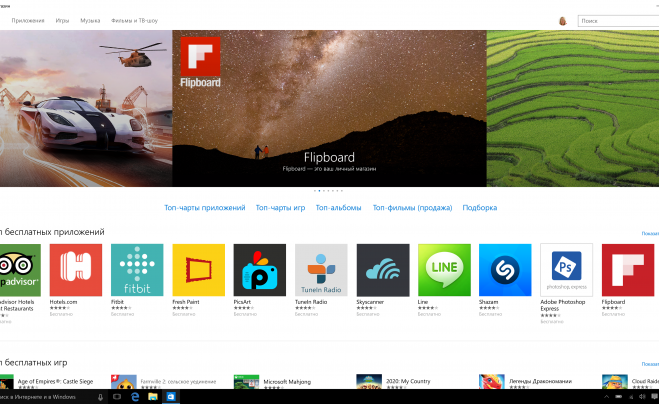Screen dimensions: 659x404
Task: Click the TuneIn Radio app icon
Action: (321, 270)
